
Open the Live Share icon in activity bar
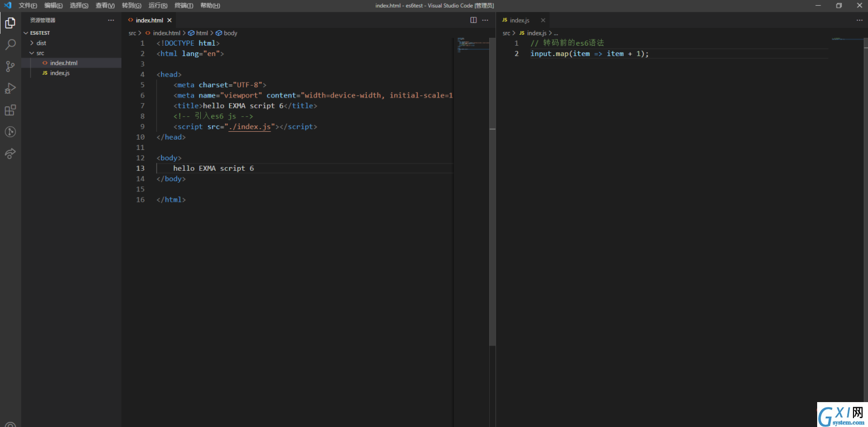[x=10, y=154]
